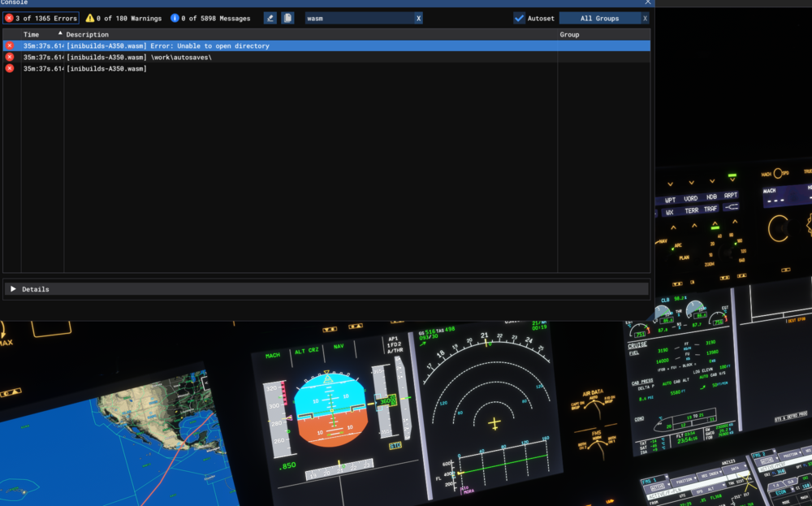Click the clear console pencil icon
The height and width of the screenshot is (506, 812).
270,17
